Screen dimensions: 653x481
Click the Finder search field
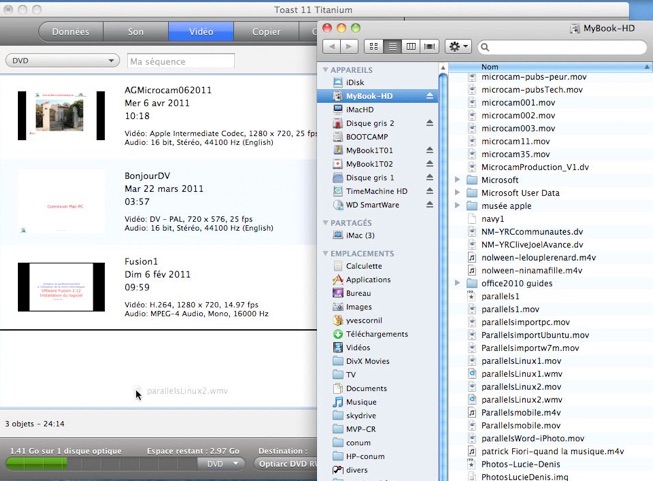click(562, 47)
